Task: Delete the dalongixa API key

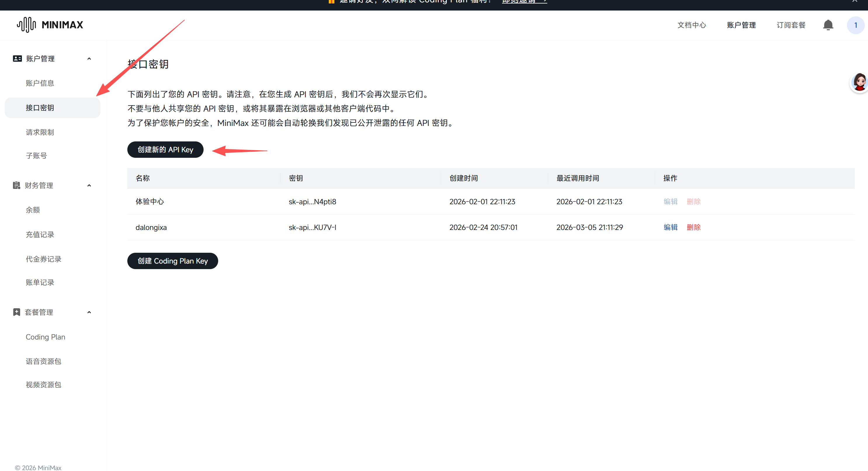Action: pyautogui.click(x=693, y=227)
